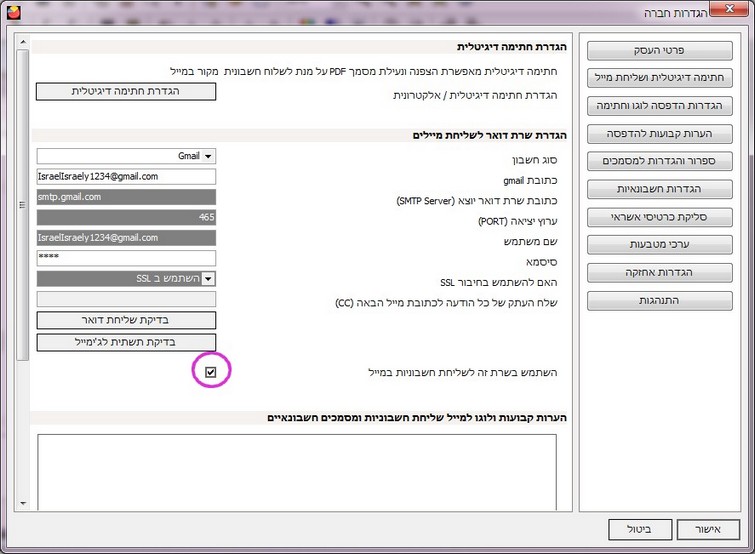755x554 pixels.
Task: Cancel with the ביטול button
Action: tap(640, 529)
